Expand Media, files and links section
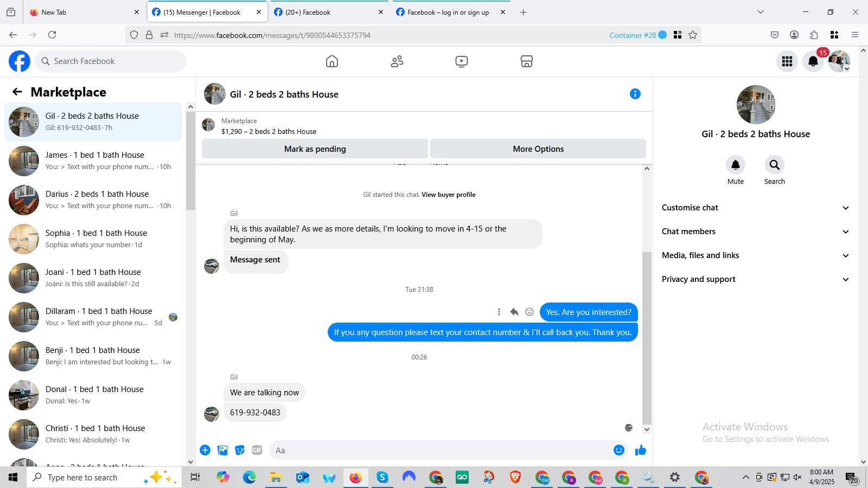The width and height of the screenshot is (868, 488). [755, 255]
